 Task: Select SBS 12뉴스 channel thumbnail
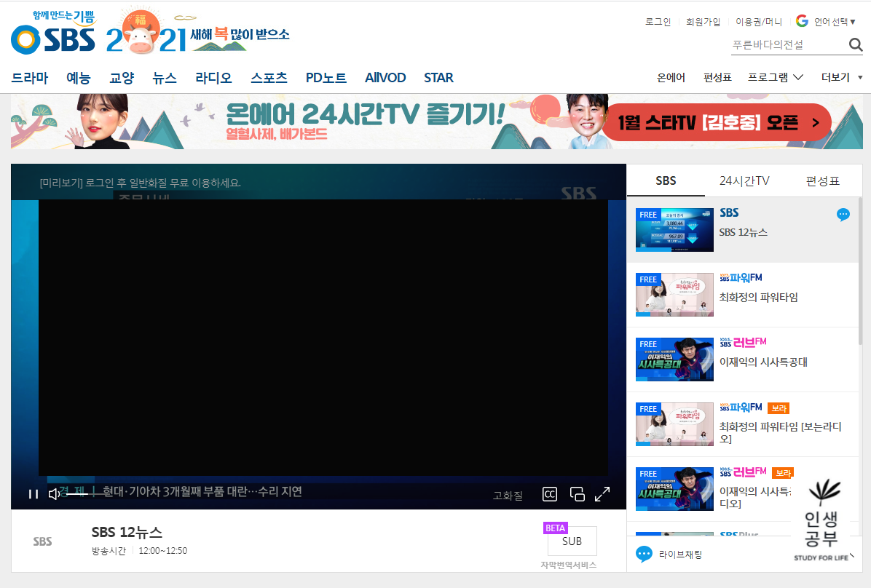[674, 230]
